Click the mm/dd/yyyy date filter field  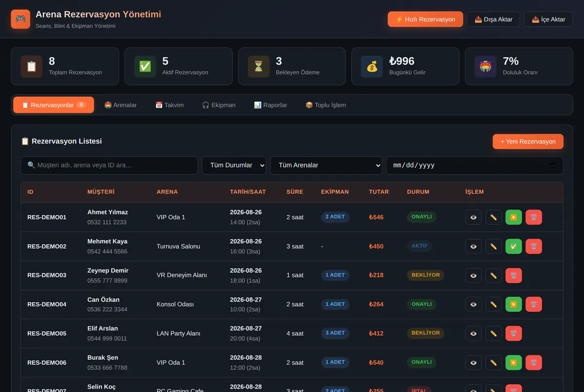coord(474,165)
